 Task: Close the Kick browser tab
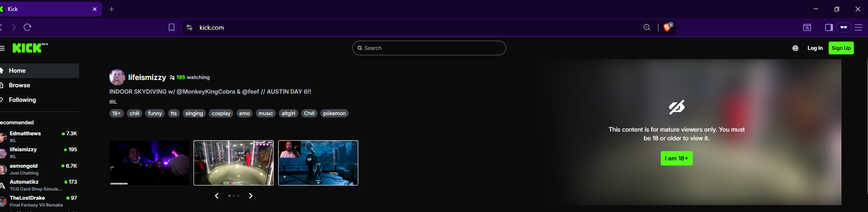tap(95, 9)
